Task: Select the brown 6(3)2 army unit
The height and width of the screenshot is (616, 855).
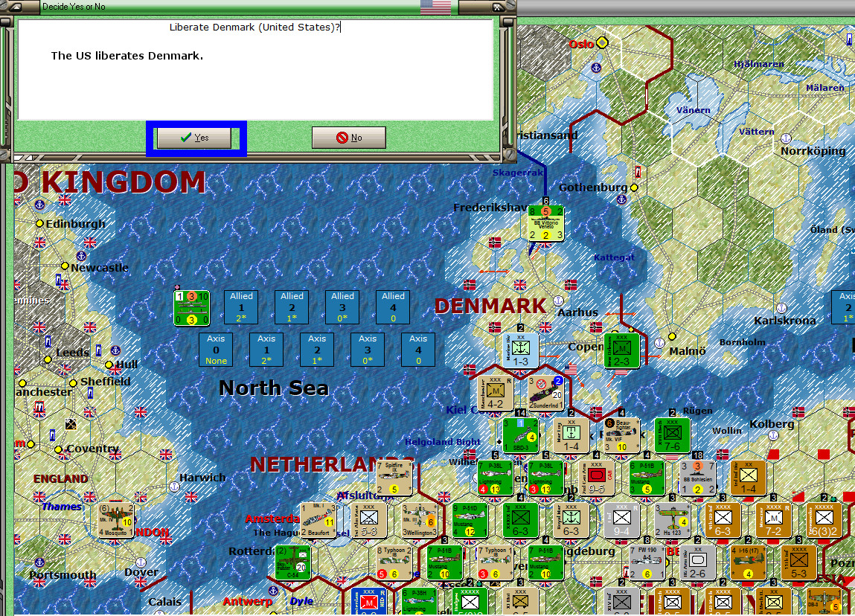Action: [x=824, y=520]
